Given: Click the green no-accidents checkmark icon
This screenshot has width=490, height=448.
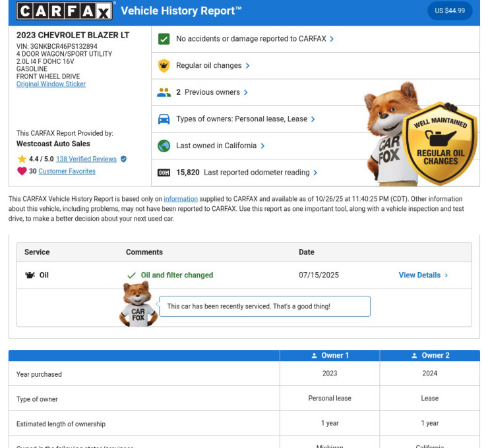Looking at the screenshot, I should click(x=164, y=39).
